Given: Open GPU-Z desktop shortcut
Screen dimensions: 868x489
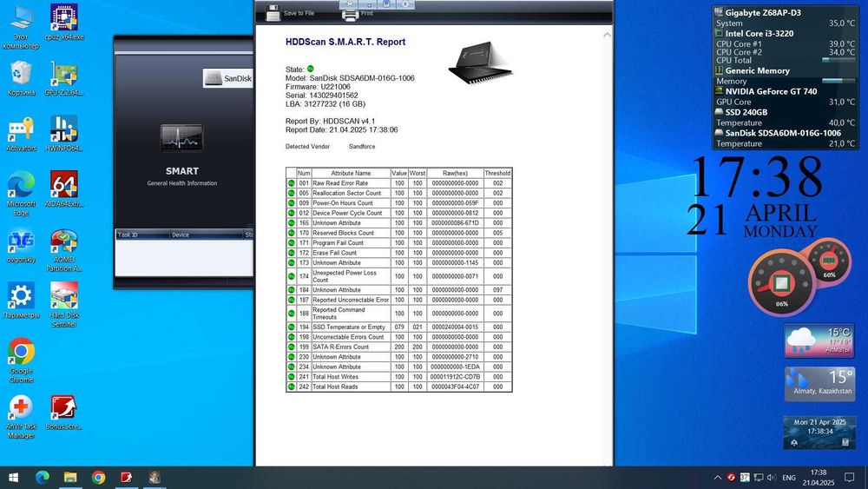Looking at the screenshot, I should [x=64, y=78].
